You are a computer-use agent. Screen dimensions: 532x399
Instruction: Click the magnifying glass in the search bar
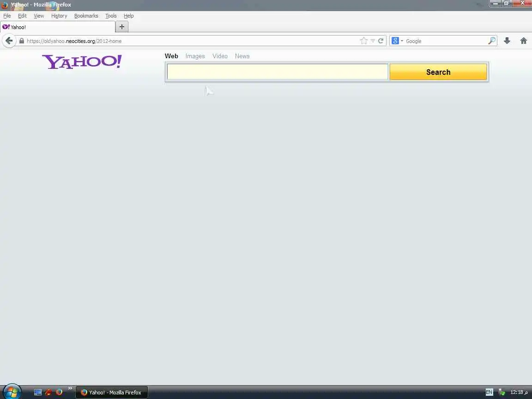(492, 41)
